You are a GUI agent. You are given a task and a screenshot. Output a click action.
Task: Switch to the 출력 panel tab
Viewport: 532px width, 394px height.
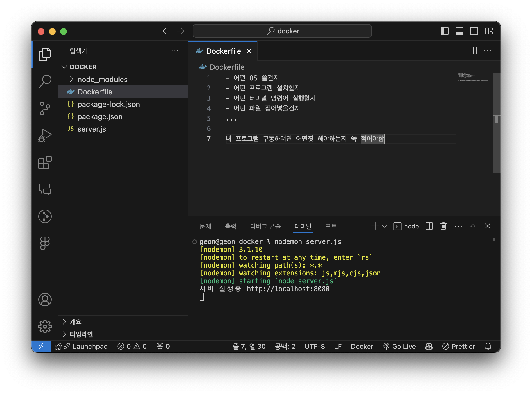(231, 226)
